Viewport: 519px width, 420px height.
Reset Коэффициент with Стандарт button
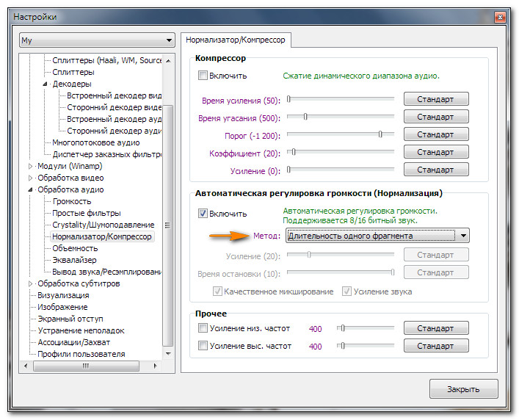coord(436,152)
